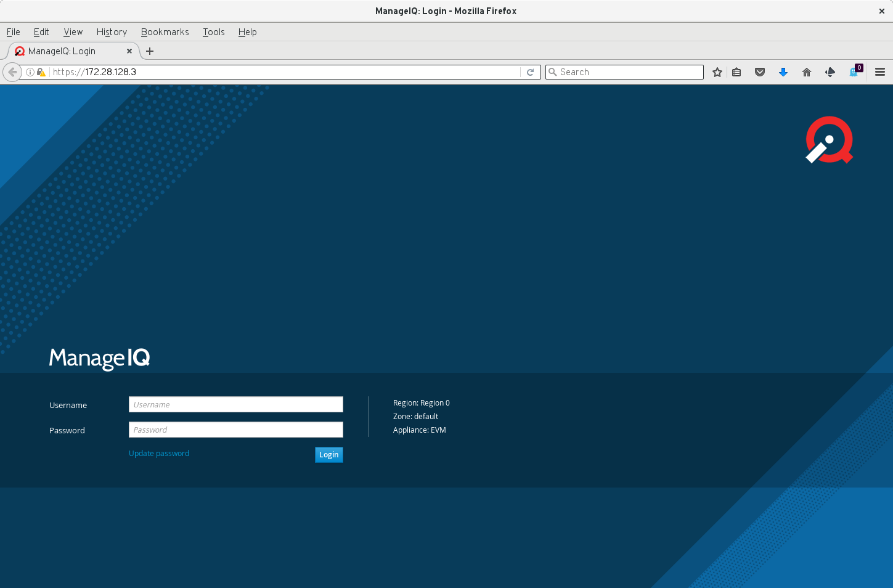Viewport: 893px width, 588px height.
Task: Click the ManageIQ wordmark logo
Action: pos(100,358)
